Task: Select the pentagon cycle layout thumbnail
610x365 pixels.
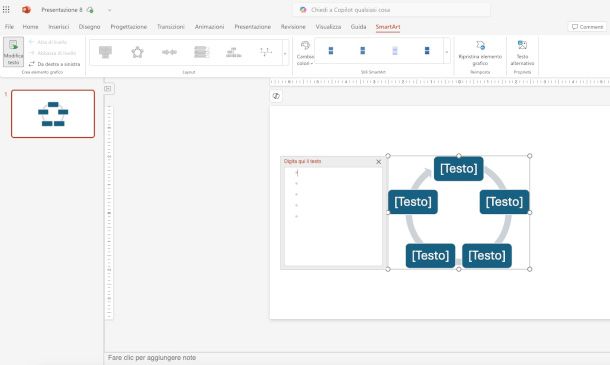Action: (x=137, y=52)
